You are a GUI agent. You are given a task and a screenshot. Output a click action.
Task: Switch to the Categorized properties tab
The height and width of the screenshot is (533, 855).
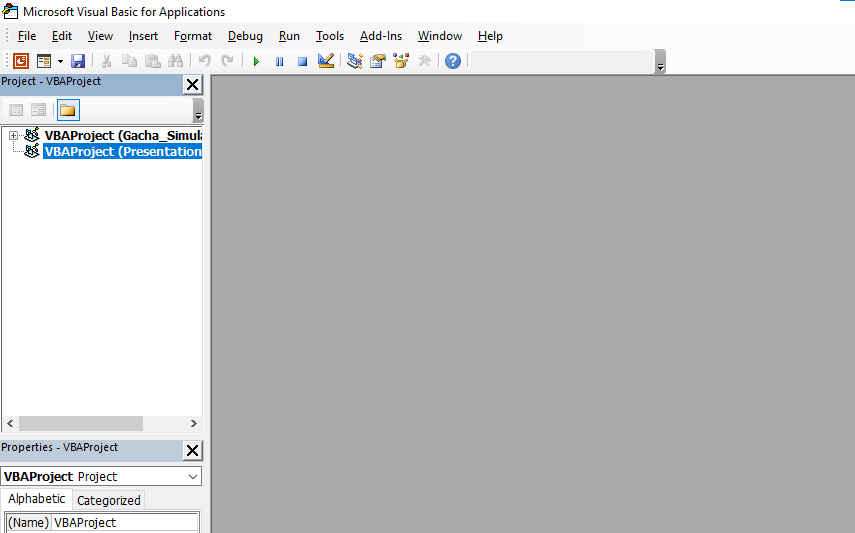pyautogui.click(x=109, y=500)
